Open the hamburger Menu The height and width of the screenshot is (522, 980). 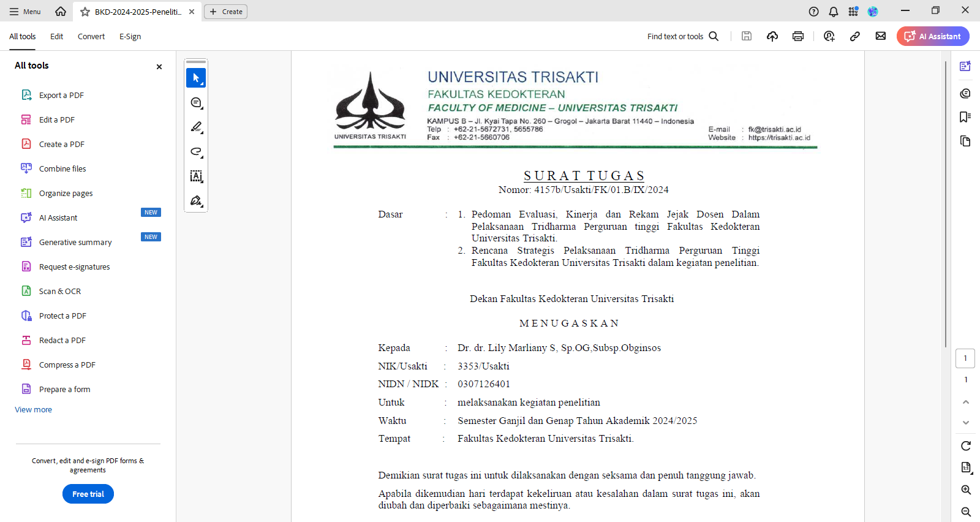pyautogui.click(x=25, y=12)
